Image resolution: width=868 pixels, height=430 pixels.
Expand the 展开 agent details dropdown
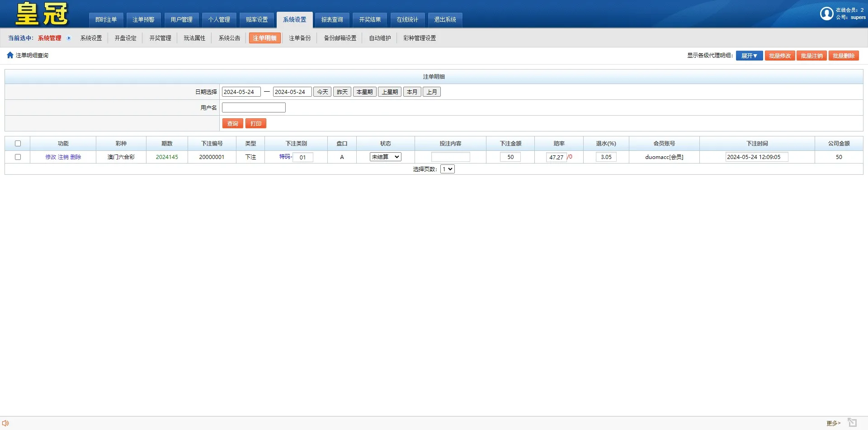click(x=749, y=56)
